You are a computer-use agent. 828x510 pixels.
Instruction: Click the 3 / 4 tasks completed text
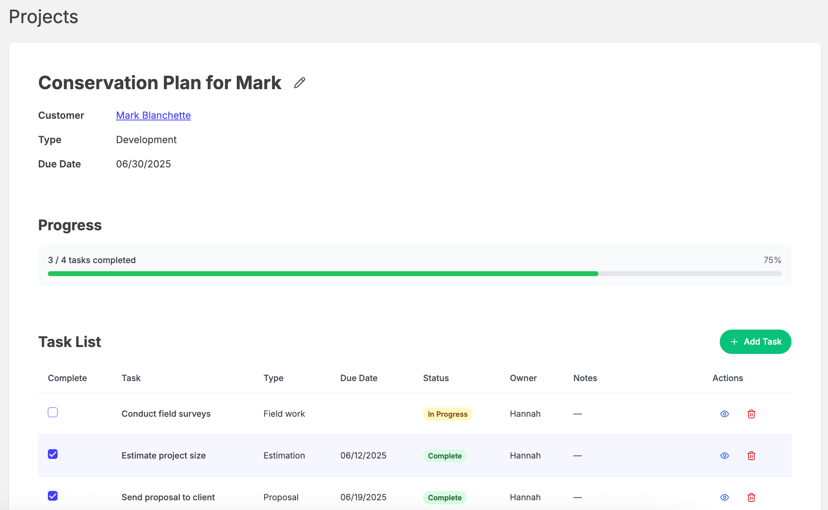(x=92, y=260)
